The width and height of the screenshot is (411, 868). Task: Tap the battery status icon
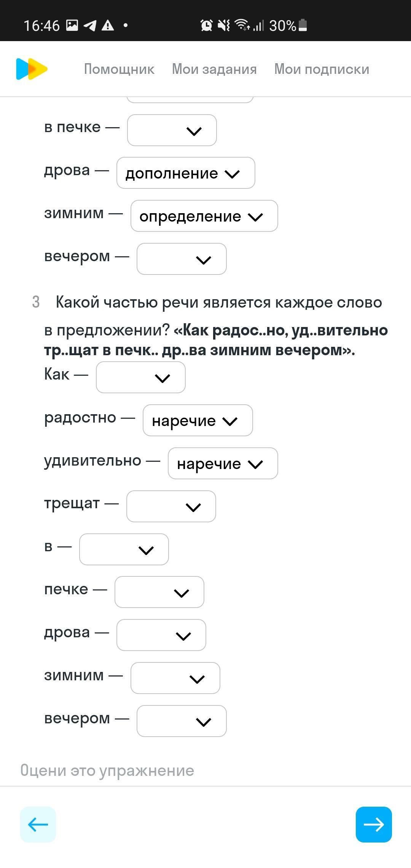[303, 26]
